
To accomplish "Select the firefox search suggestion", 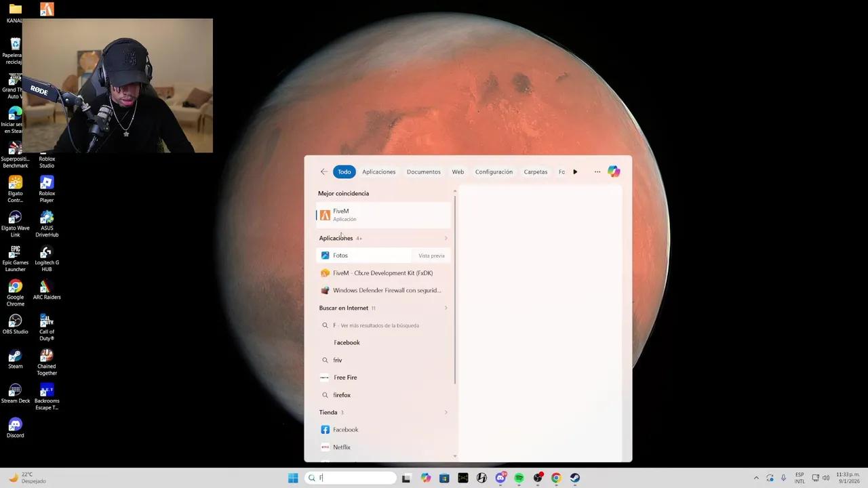I will click(x=384, y=395).
